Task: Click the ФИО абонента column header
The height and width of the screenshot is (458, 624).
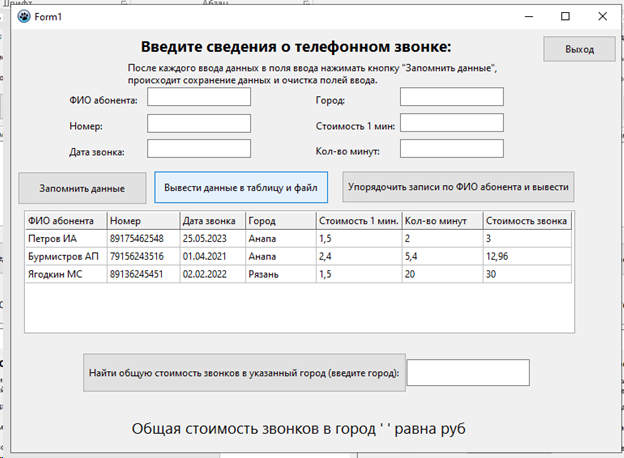Action: point(65,221)
